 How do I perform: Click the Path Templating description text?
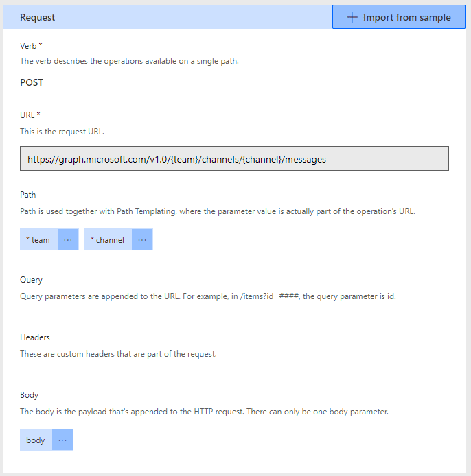217,211
